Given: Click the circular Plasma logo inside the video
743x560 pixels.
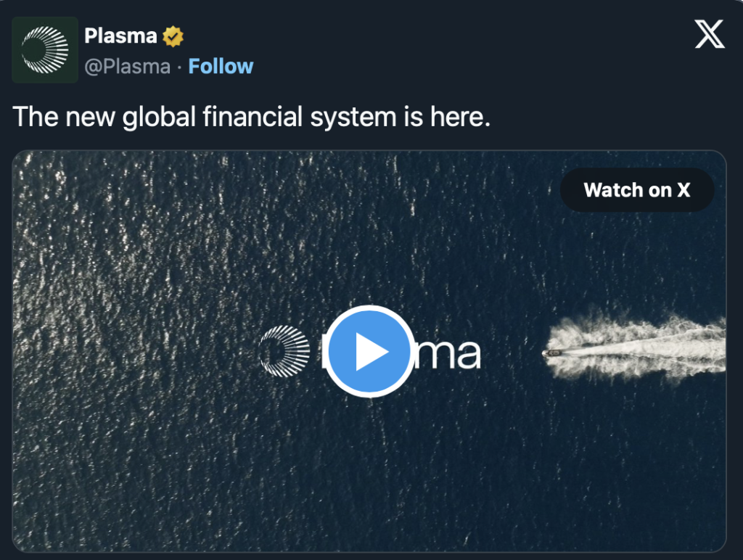Looking at the screenshot, I should pyautogui.click(x=284, y=352).
